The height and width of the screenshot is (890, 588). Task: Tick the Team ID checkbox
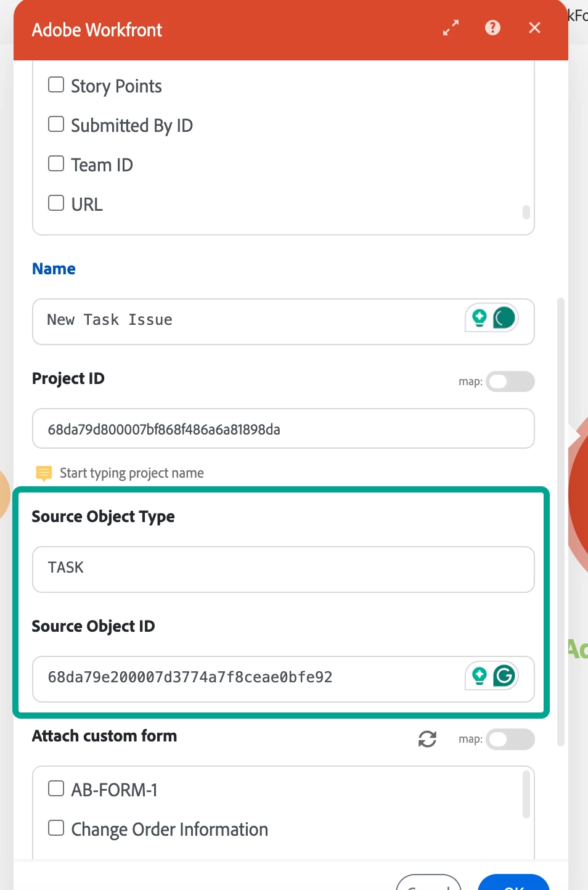(56, 163)
